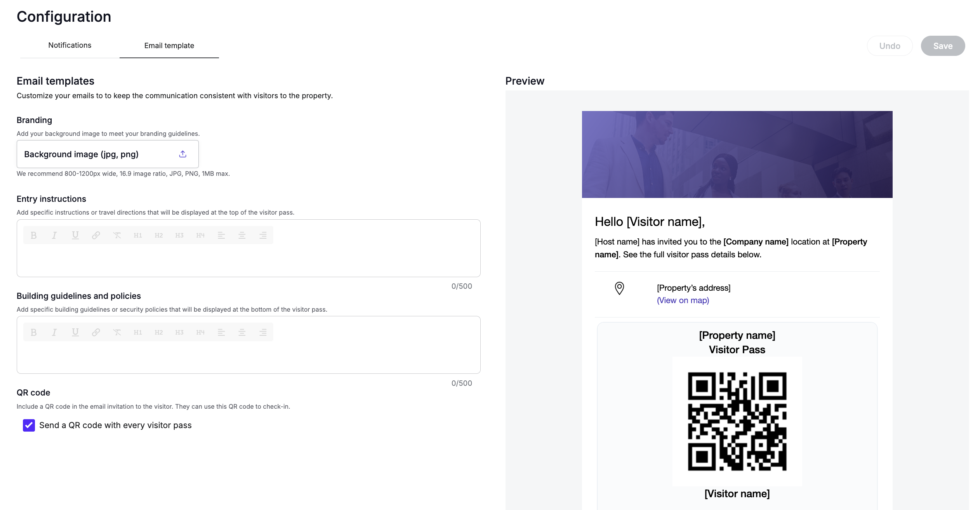This screenshot has height=510, width=980.
Task: Click '[Property's address]' text in preview
Action: tap(693, 288)
